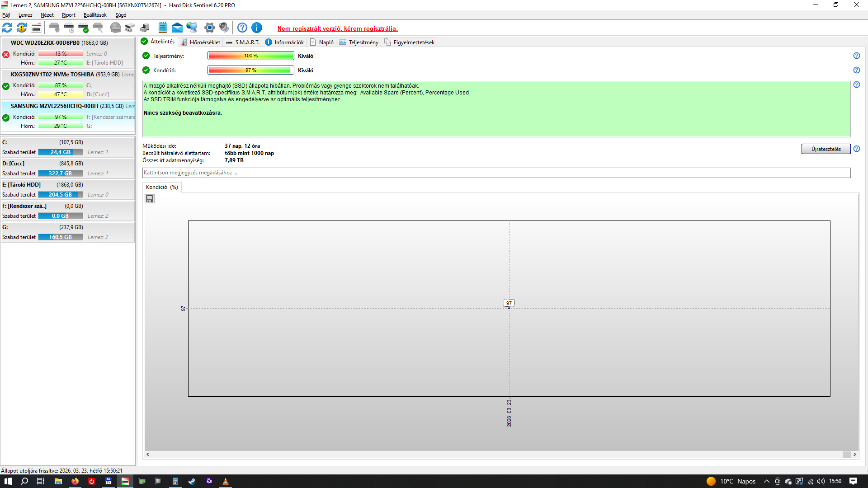The width and height of the screenshot is (868, 488).
Task: Click the comment input field
Action: click(x=496, y=173)
